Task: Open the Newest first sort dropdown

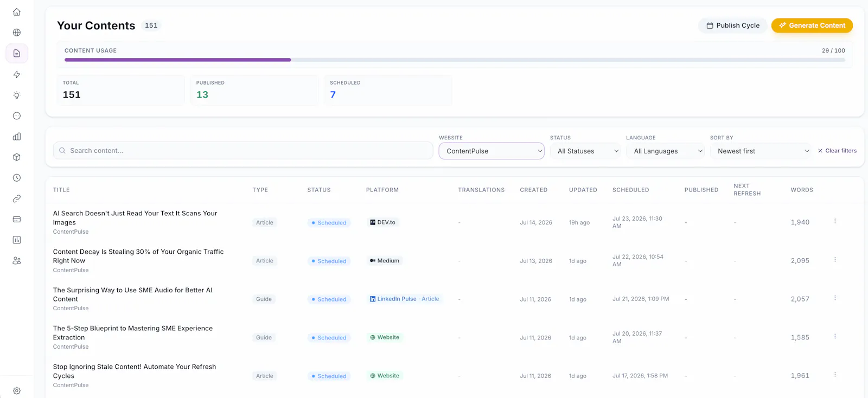Action: click(x=761, y=151)
